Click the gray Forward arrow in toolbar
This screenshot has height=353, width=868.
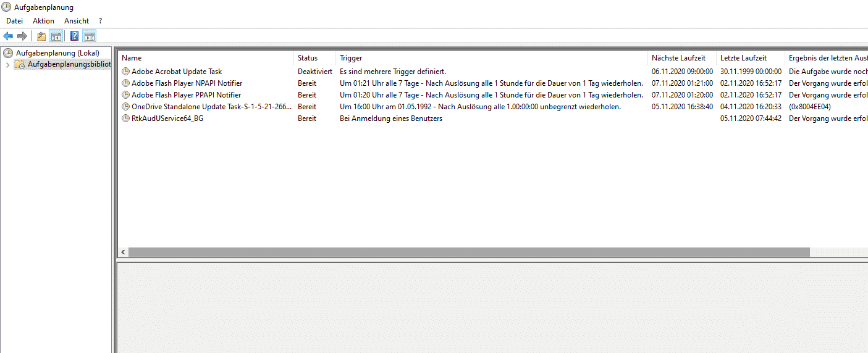click(x=22, y=36)
